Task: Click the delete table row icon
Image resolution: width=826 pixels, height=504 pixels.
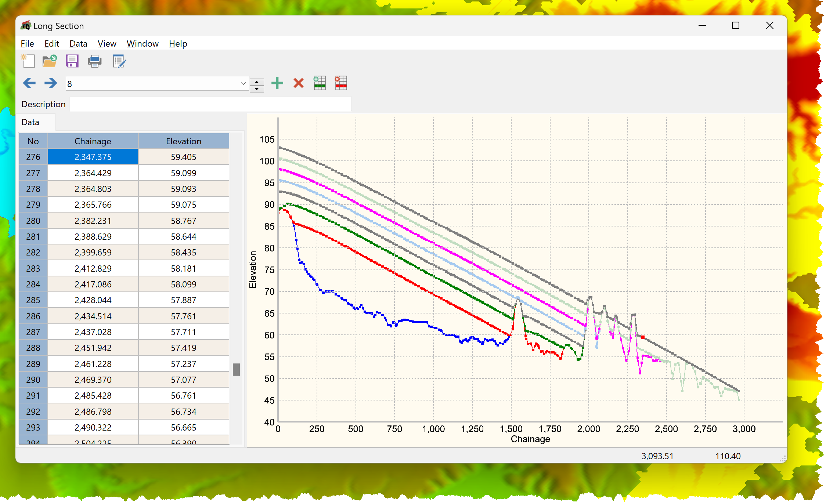Action: [x=341, y=83]
